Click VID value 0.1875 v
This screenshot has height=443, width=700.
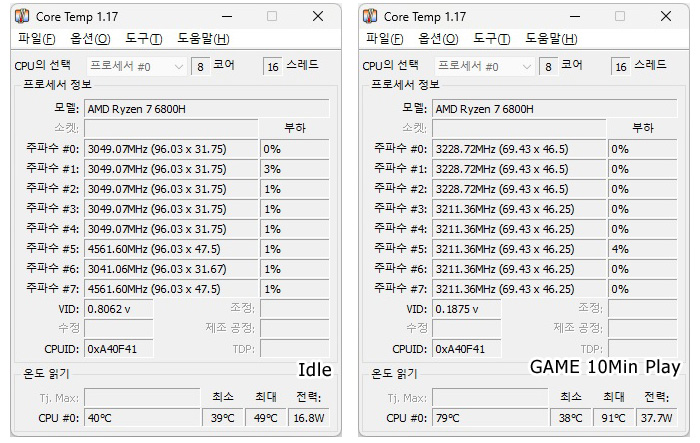(467, 309)
